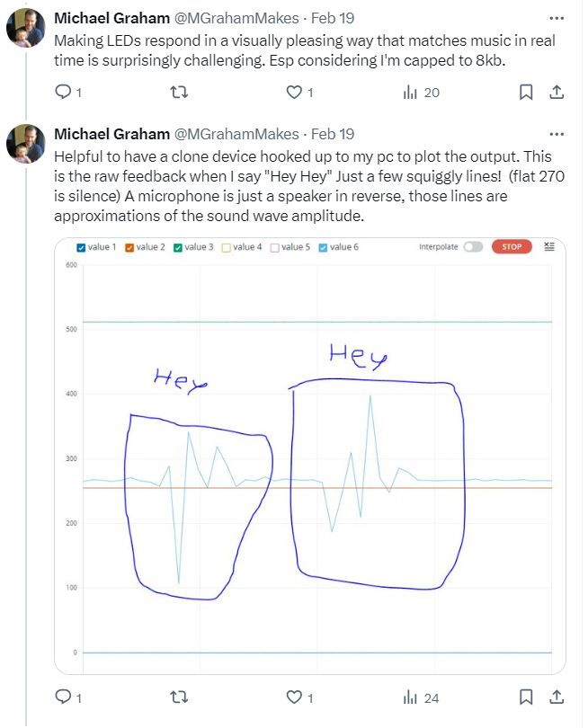The height and width of the screenshot is (728, 588).
Task: Enable the value 4 series checkbox
Action: [226, 247]
